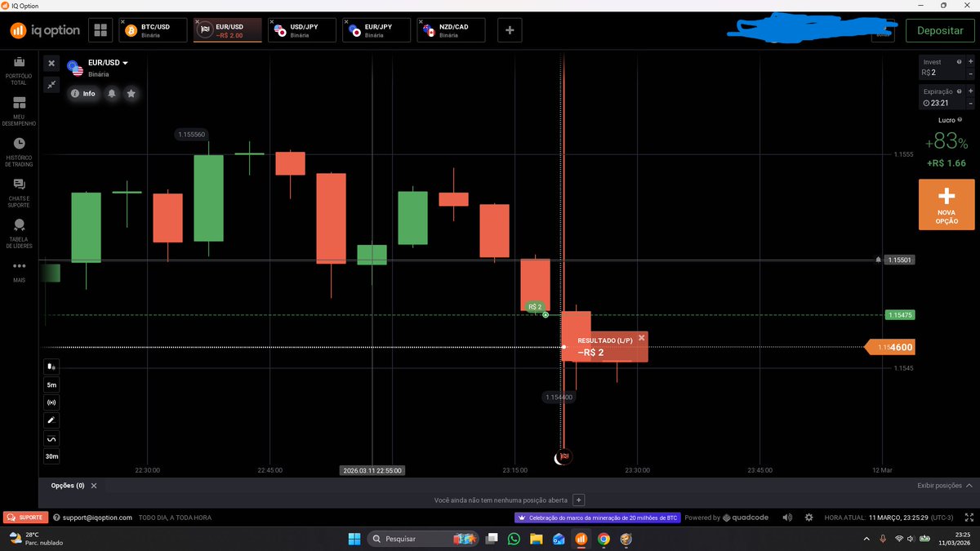Open File Explorer in the taskbar
980x551 pixels.
pos(536,539)
